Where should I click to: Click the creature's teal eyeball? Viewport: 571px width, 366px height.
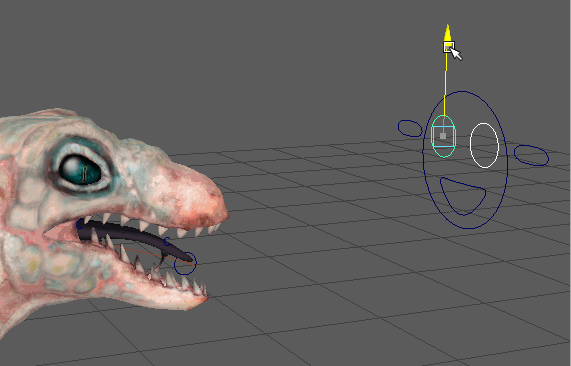point(79,170)
